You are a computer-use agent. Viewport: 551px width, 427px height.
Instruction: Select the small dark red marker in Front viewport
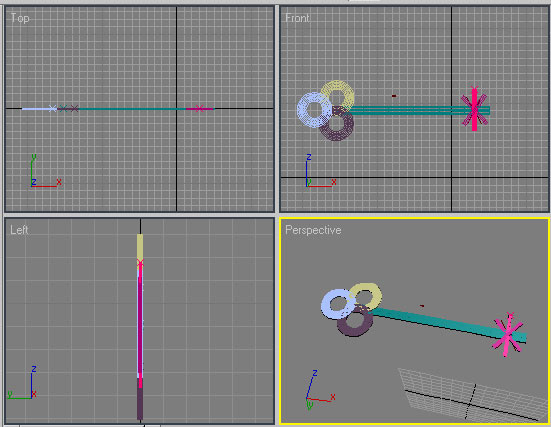pyautogui.click(x=394, y=96)
